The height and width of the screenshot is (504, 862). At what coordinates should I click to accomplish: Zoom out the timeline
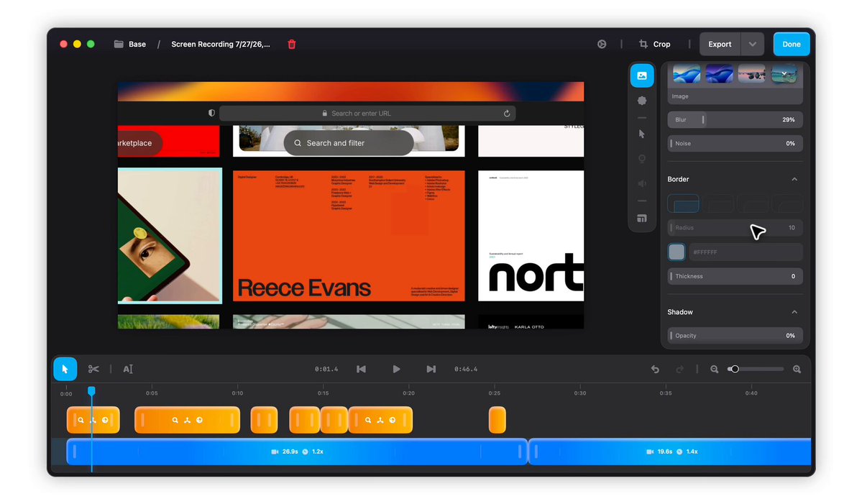pos(714,370)
